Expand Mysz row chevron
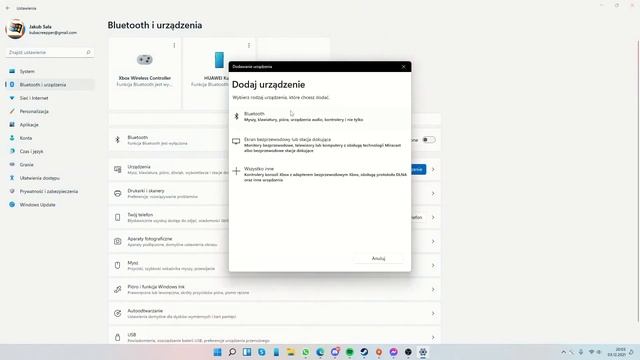The image size is (640, 360). (x=433, y=266)
